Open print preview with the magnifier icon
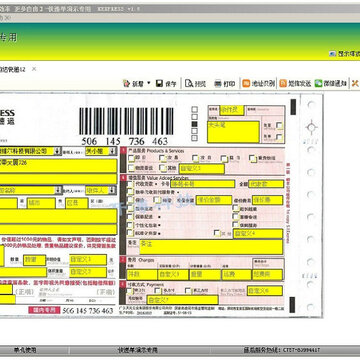The image size is (360, 360). (189, 83)
